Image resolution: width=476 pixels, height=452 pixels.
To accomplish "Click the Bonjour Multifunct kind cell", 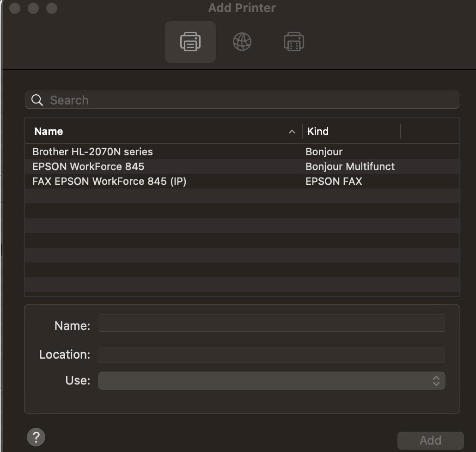I will point(350,166).
